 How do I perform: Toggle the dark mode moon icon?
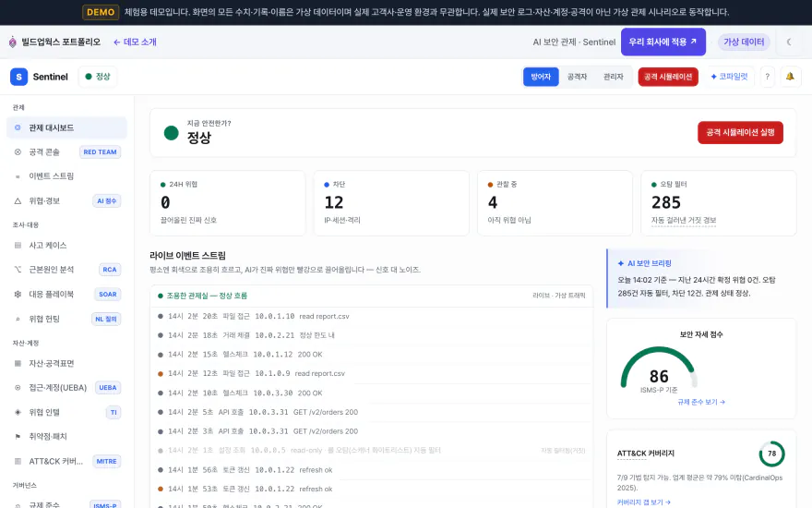789,42
